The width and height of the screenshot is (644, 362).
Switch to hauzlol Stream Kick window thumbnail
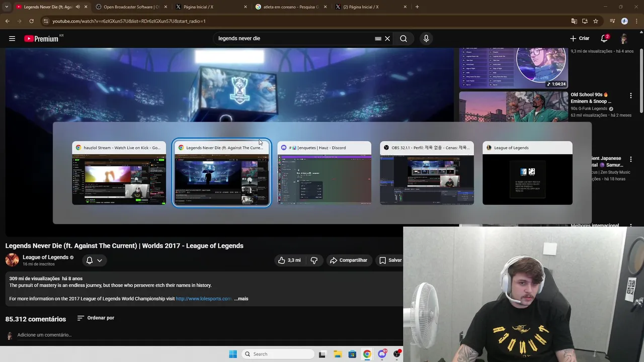[119, 173]
